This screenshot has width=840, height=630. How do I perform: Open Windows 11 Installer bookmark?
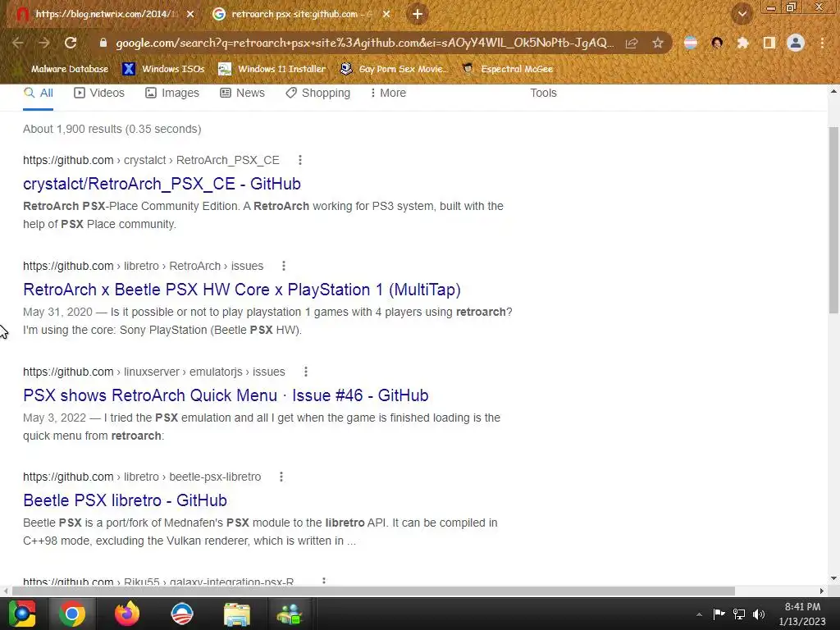272,69
